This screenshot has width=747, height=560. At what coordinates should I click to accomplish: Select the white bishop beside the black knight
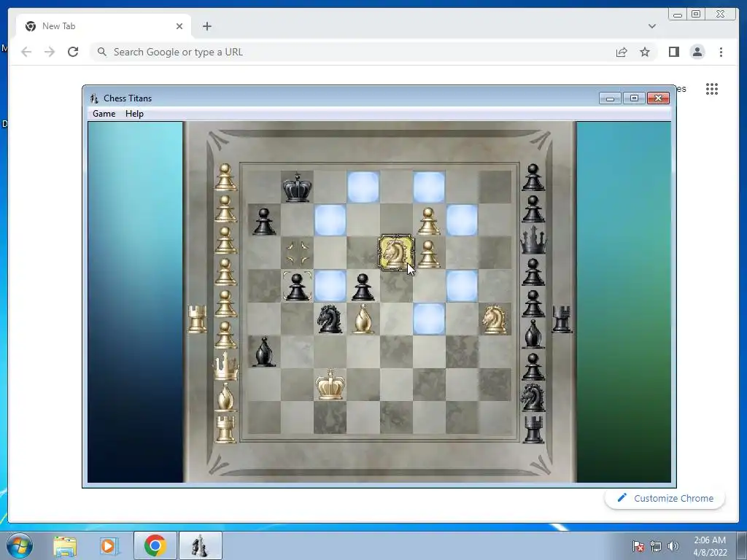(x=363, y=319)
